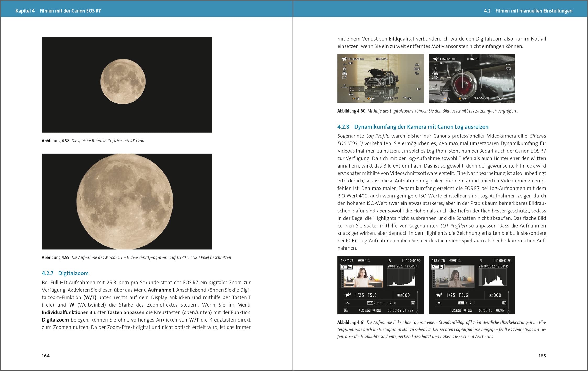588x371 pixels.
Task: Click page number 165
Action: click(x=542, y=356)
